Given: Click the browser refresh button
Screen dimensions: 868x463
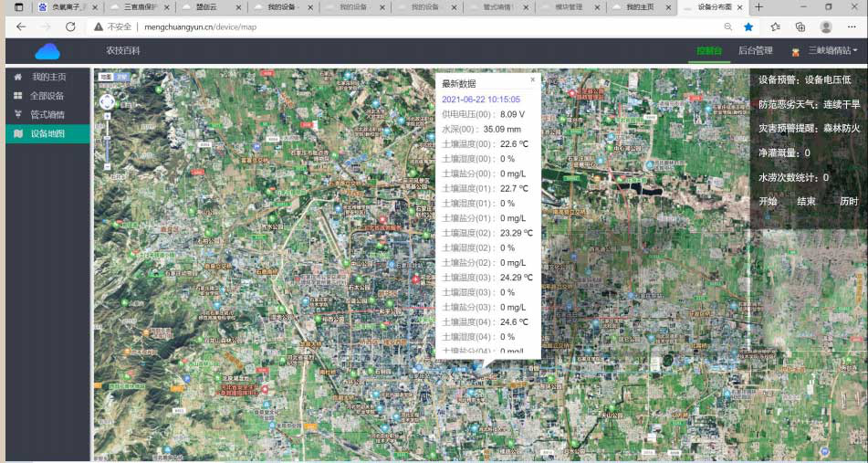Looking at the screenshot, I should pos(70,26).
